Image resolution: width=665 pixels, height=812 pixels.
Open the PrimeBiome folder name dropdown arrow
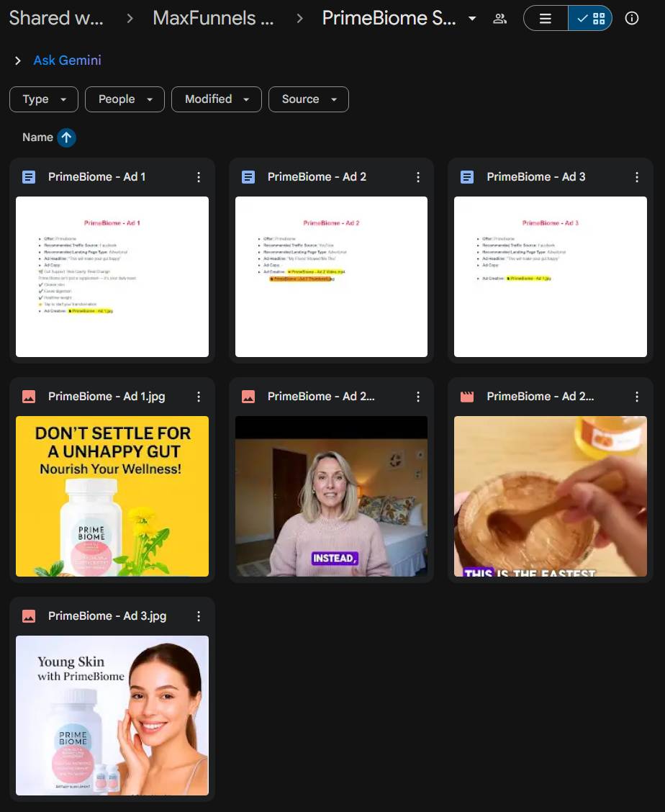click(472, 19)
